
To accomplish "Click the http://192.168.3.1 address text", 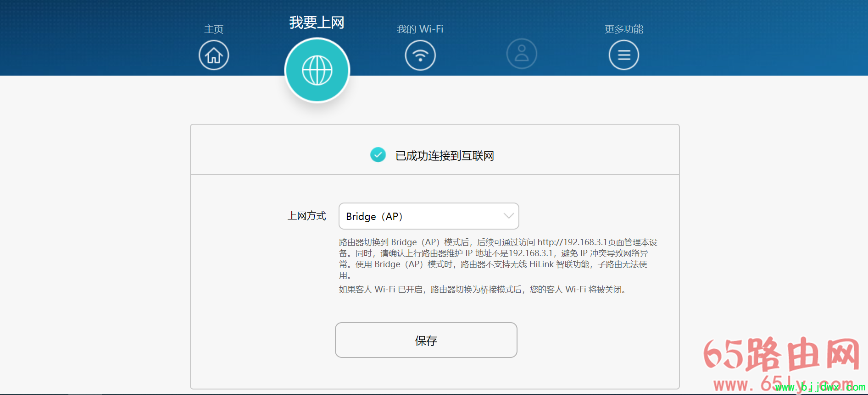I will (x=572, y=242).
